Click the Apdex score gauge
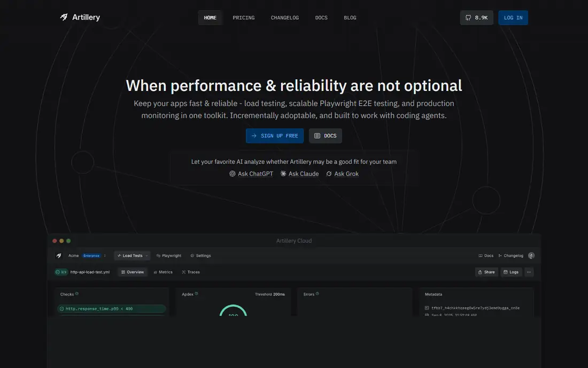588x368 pixels. 233,310
